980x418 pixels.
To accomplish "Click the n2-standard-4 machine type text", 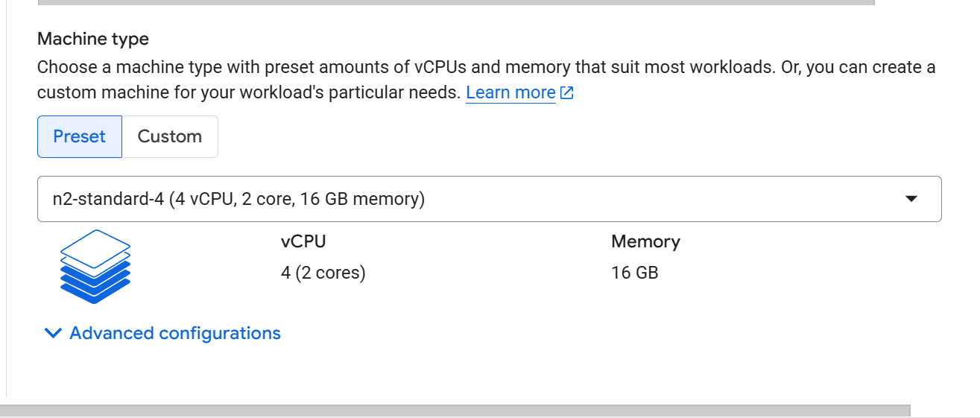I will 238,199.
